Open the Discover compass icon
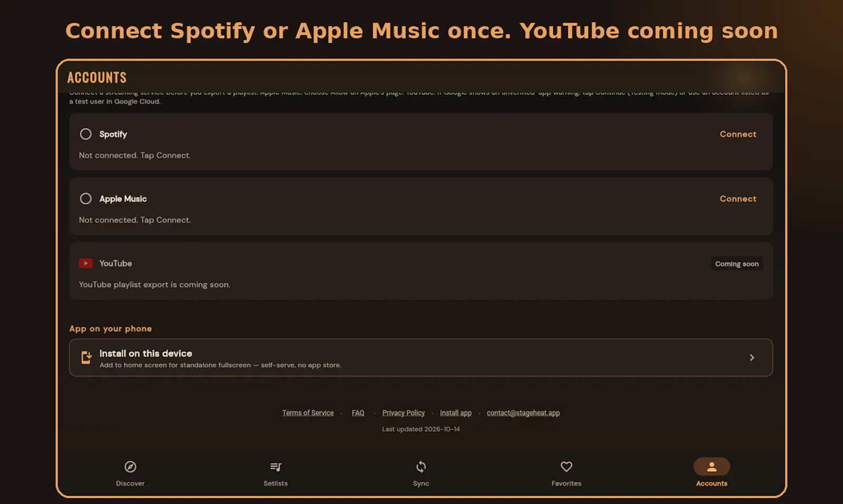This screenshot has height=504, width=843. click(130, 467)
